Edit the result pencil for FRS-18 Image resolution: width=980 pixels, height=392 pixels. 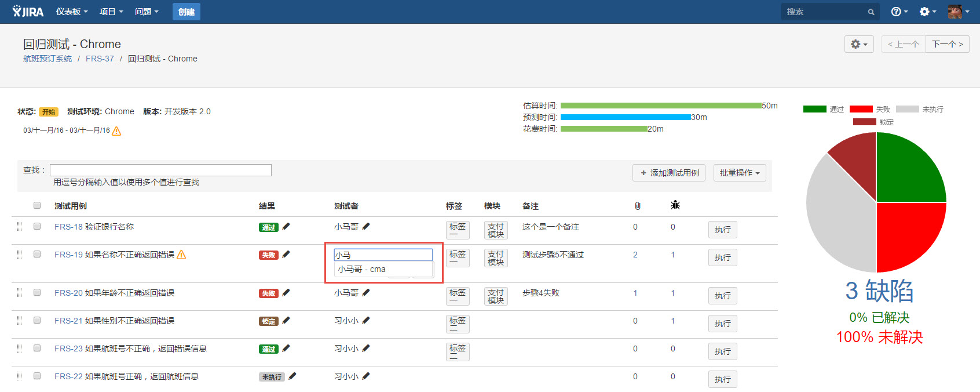[286, 227]
